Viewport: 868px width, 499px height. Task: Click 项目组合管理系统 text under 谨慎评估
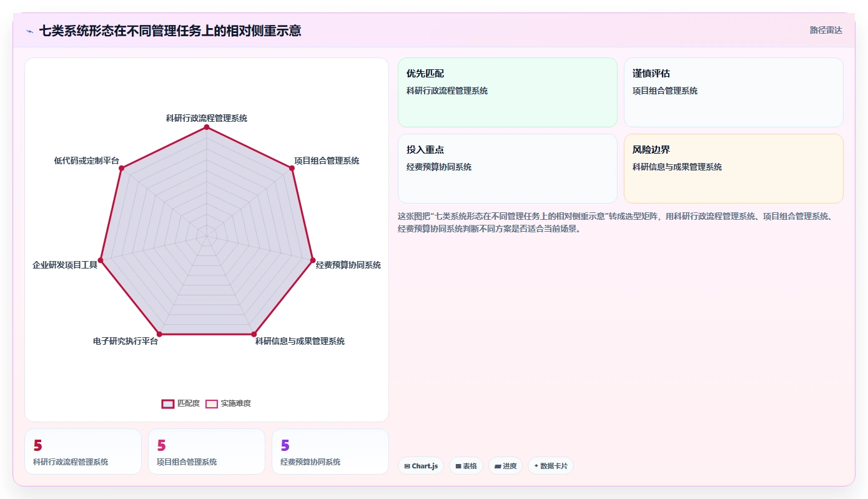[665, 91]
